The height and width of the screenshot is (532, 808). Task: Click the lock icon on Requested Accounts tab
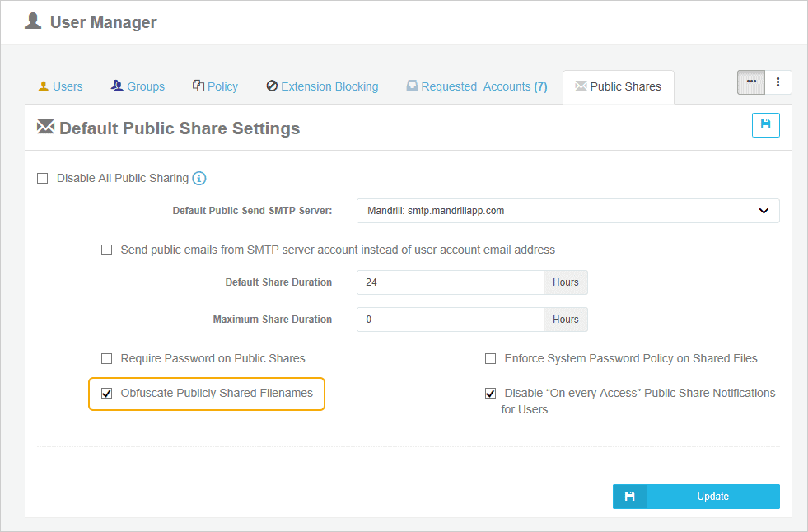tap(412, 86)
